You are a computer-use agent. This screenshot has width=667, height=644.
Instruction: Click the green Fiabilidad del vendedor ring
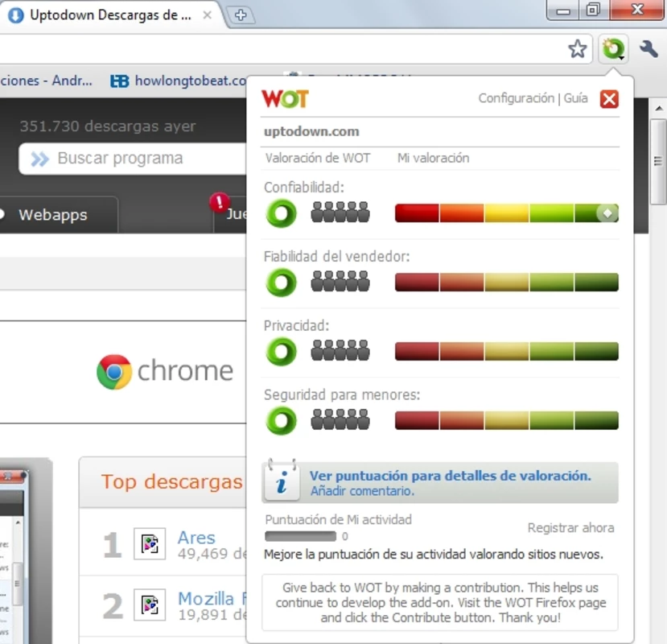(281, 283)
